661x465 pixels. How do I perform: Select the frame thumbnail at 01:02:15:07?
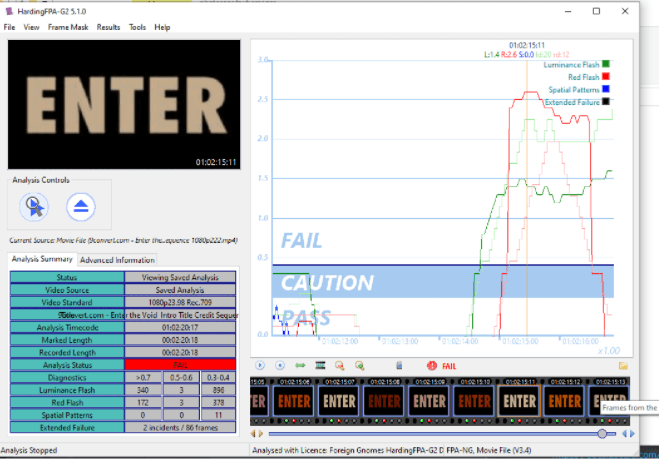[339, 401]
